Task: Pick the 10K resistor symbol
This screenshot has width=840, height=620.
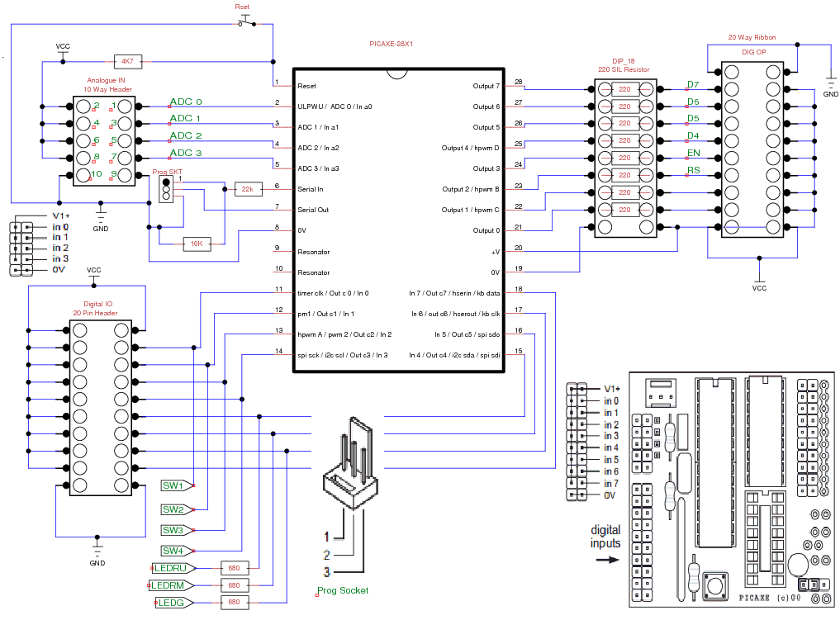Action: coord(197,244)
